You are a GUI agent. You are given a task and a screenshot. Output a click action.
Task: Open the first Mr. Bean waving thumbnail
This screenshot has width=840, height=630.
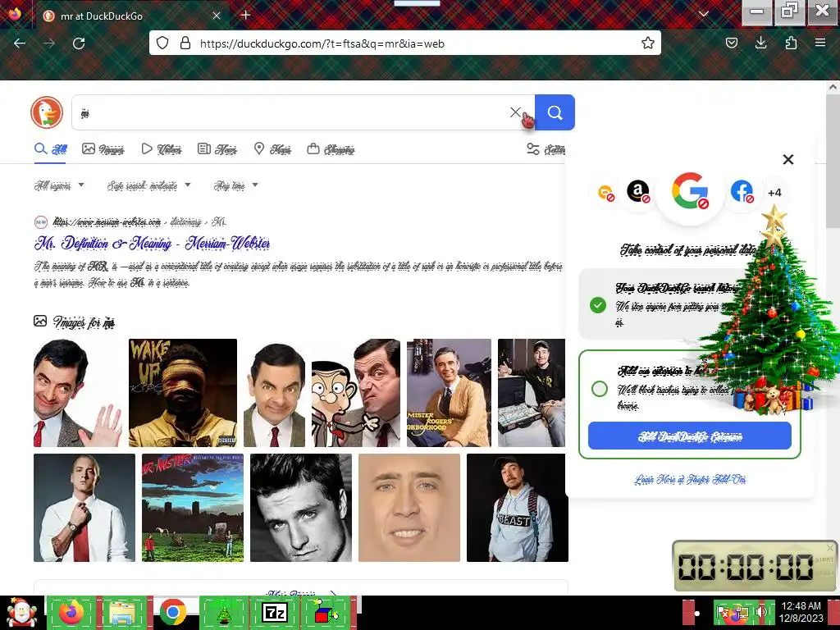[x=78, y=393]
